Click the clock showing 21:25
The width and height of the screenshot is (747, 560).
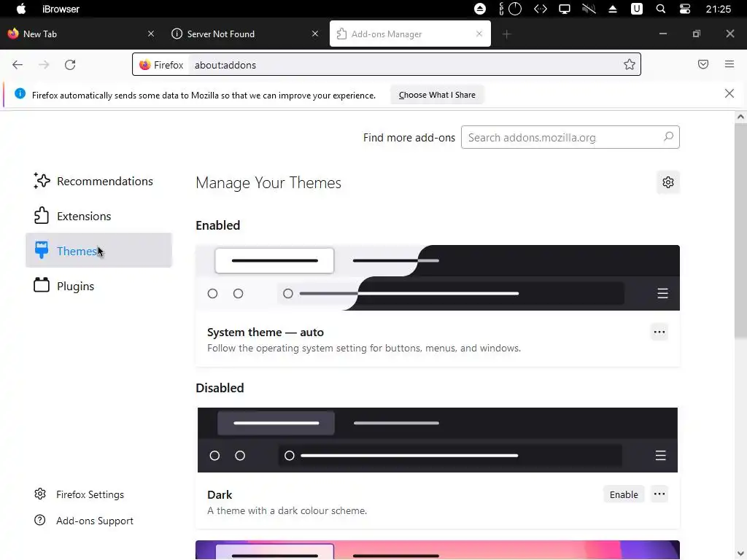click(718, 9)
